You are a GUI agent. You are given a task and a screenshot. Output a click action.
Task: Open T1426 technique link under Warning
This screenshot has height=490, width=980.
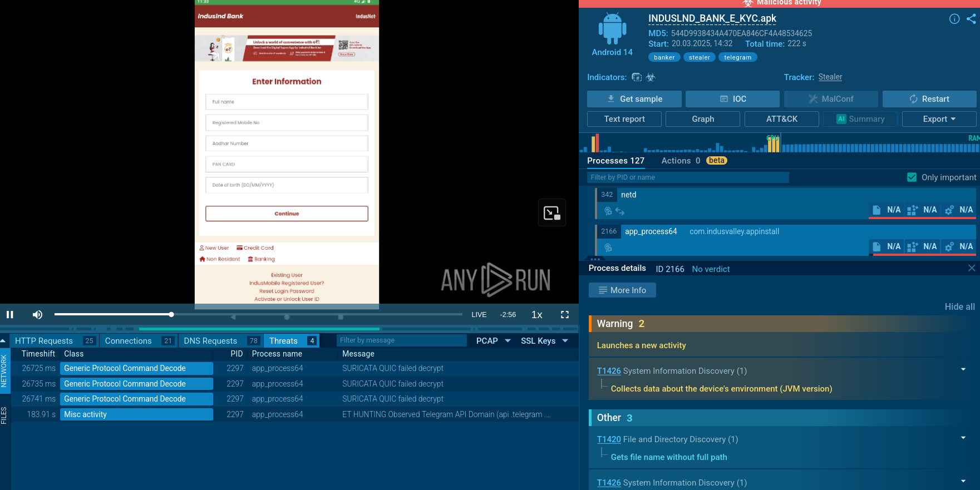(x=609, y=371)
